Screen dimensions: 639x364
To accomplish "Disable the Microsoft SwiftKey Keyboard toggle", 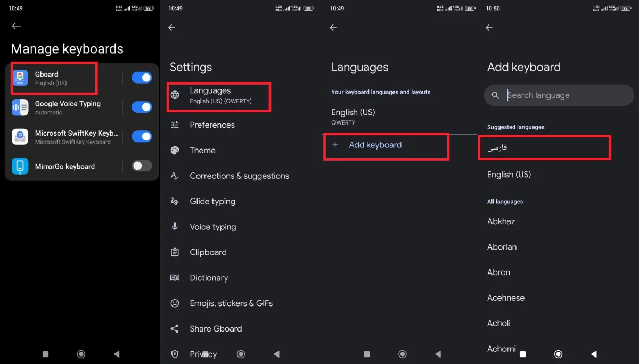I will pos(142,137).
